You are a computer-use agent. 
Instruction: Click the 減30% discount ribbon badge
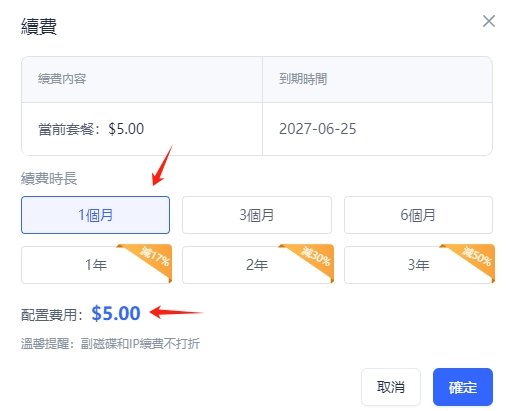point(316,257)
